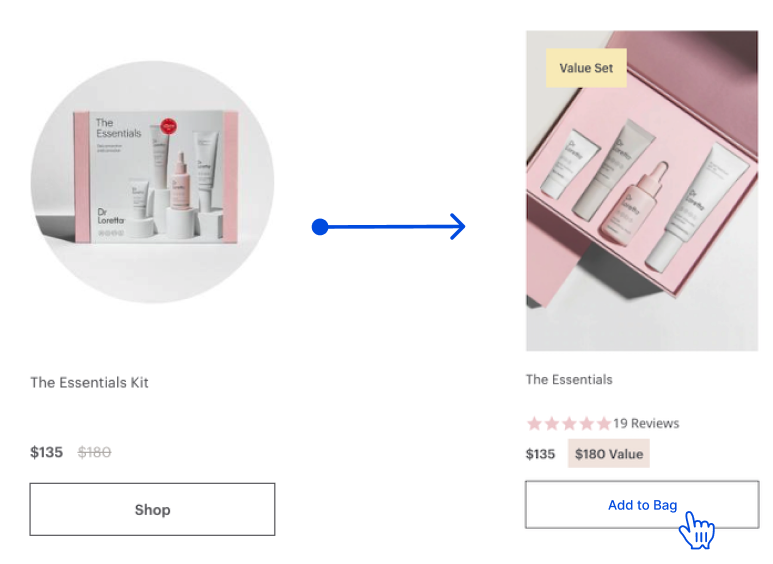This screenshot has height=564, width=773.
Task: Select the Value Set badge
Action: (586, 68)
